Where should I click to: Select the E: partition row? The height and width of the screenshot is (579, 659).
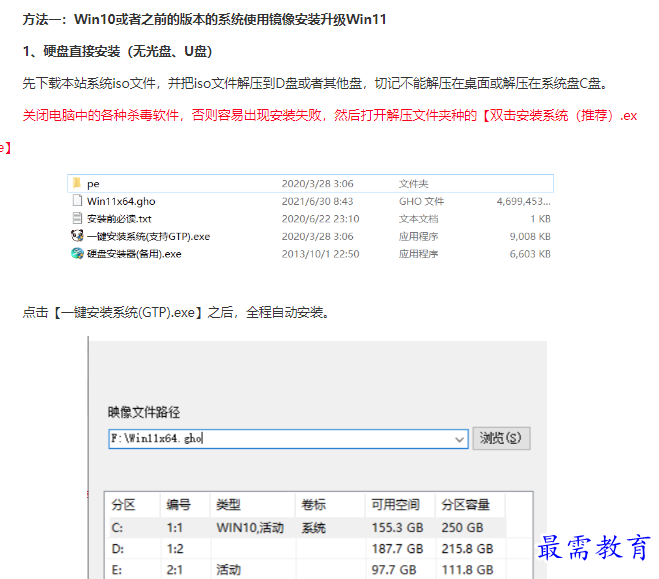click(305, 569)
